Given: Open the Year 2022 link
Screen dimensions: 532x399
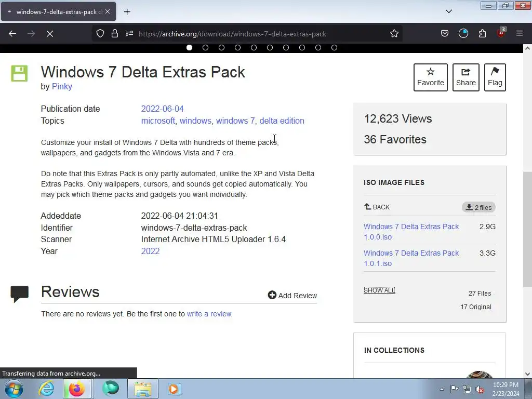Looking at the screenshot, I should 150,251.
